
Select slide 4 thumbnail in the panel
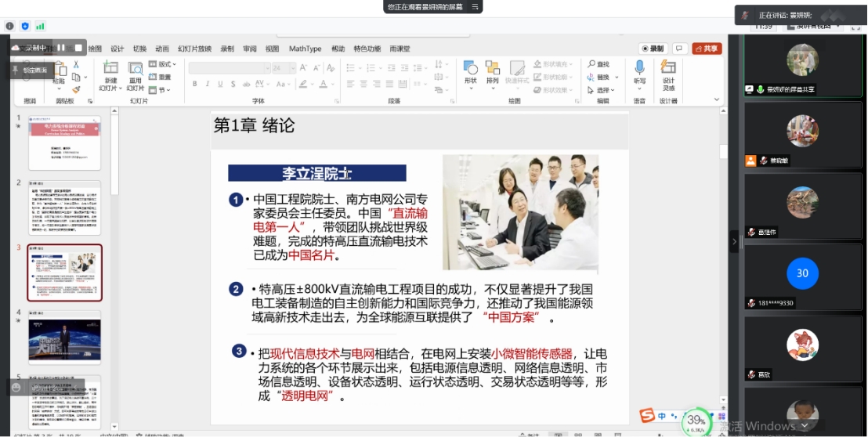pyautogui.click(x=65, y=338)
